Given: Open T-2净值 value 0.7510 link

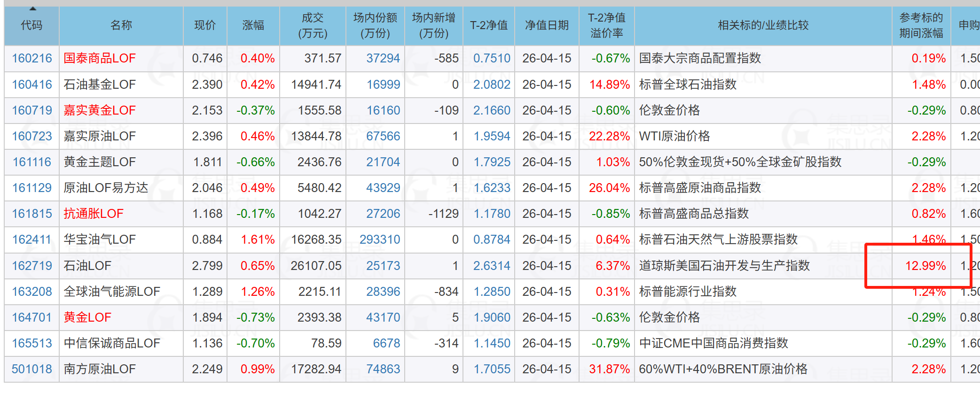Looking at the screenshot, I should (x=492, y=58).
